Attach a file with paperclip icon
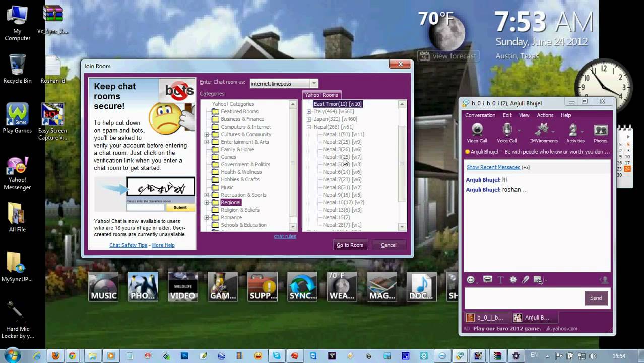Image resolution: width=644 pixels, height=363 pixels. pos(525,280)
